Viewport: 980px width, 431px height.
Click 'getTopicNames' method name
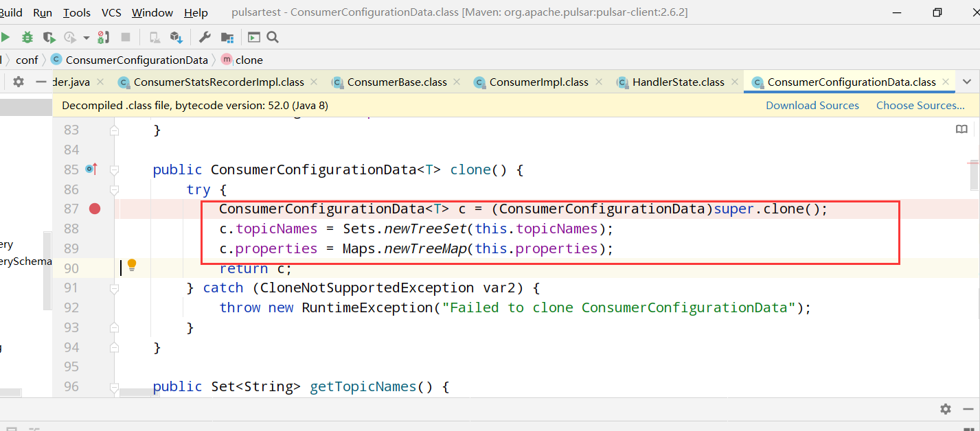(363, 386)
